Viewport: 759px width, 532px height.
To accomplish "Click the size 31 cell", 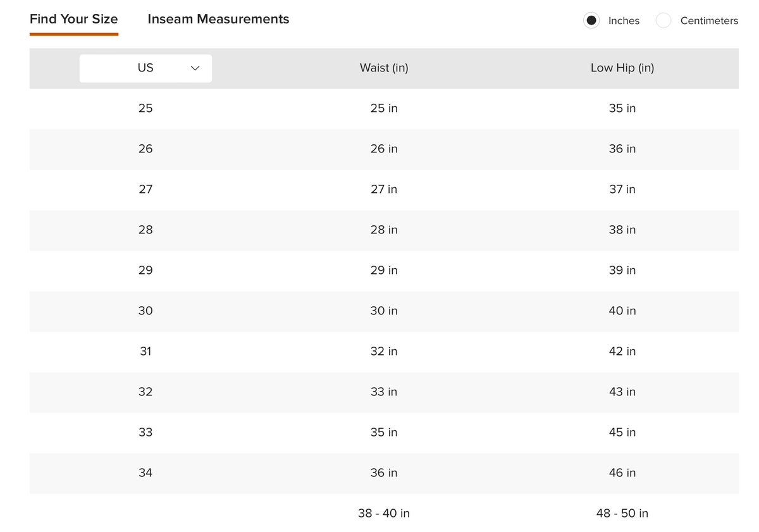I will (x=145, y=351).
